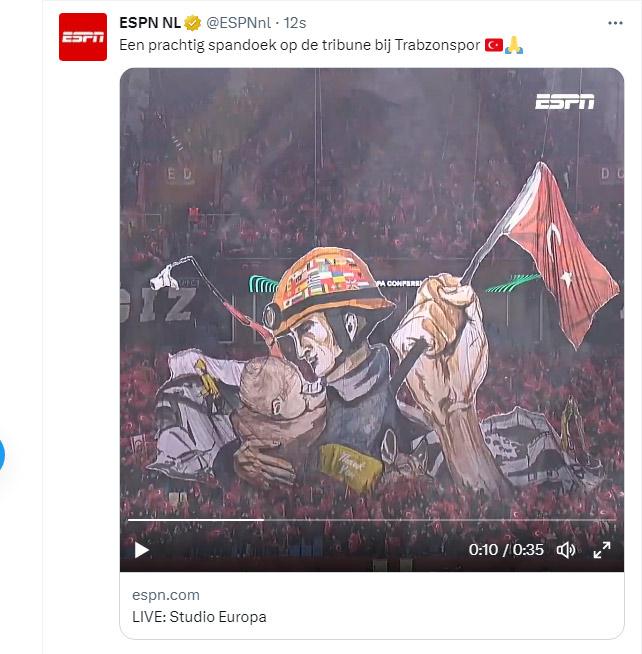Click the gold verified badge
The image size is (642, 654).
193,23
